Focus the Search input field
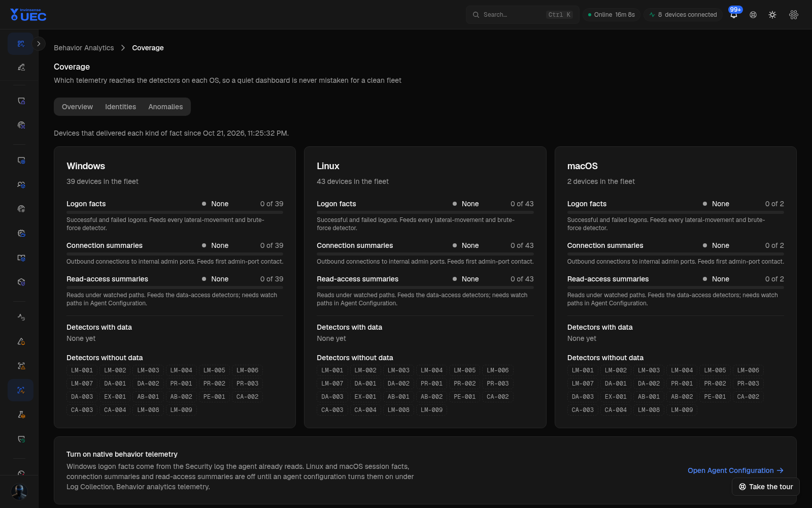The height and width of the screenshot is (508, 812). point(523,15)
